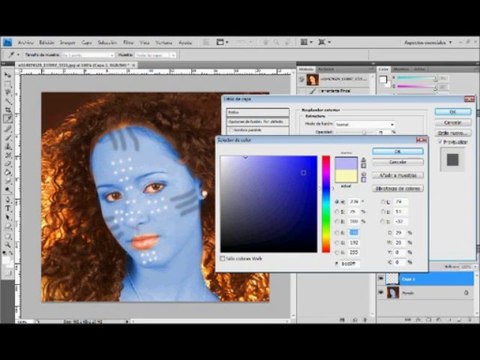Open the Archivo menu
This screenshot has width=480, height=360.
point(26,43)
